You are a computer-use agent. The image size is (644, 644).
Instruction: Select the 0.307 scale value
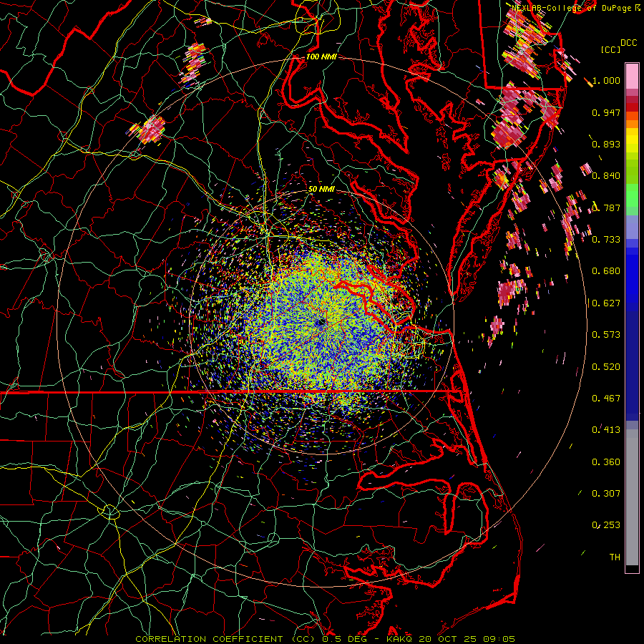(x=606, y=494)
